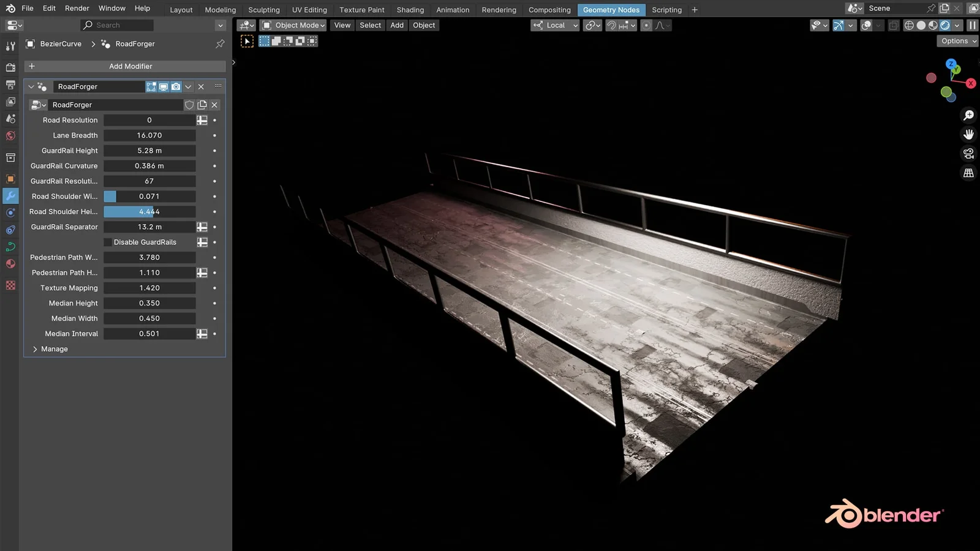
Task: Toggle RoadForger modifier render visibility
Action: [176, 86]
